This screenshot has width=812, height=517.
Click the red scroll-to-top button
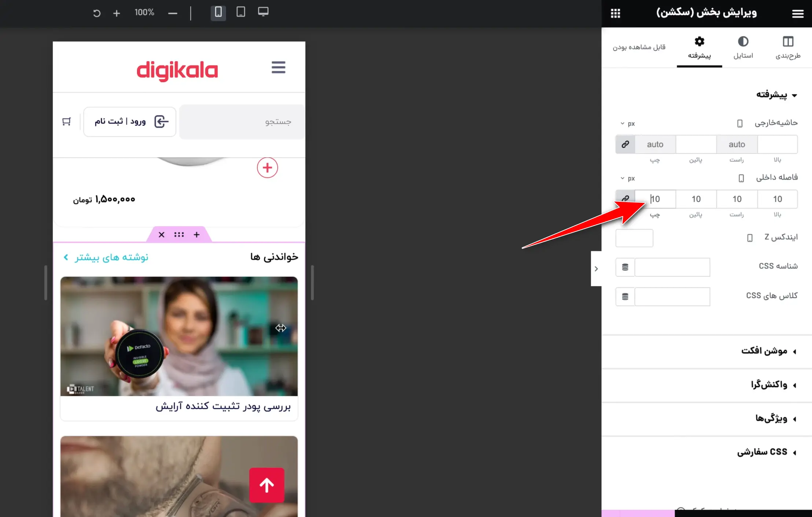[x=267, y=485]
